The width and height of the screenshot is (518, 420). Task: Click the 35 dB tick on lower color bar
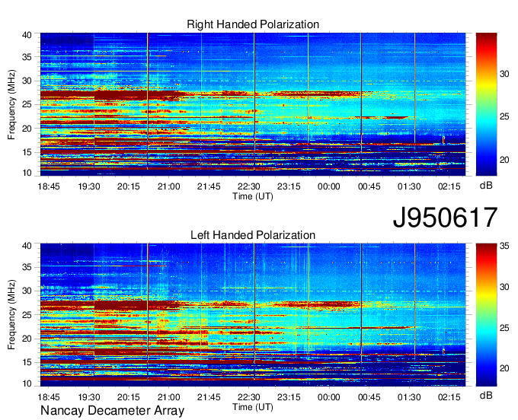[504, 246]
